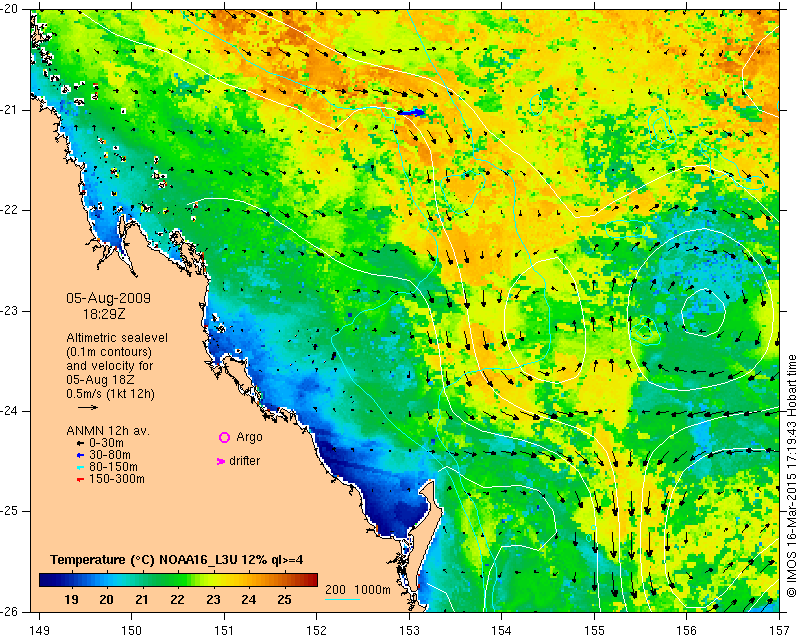Click the '0-30m' depth label
Screen dimensions: 800x640
pos(106,443)
